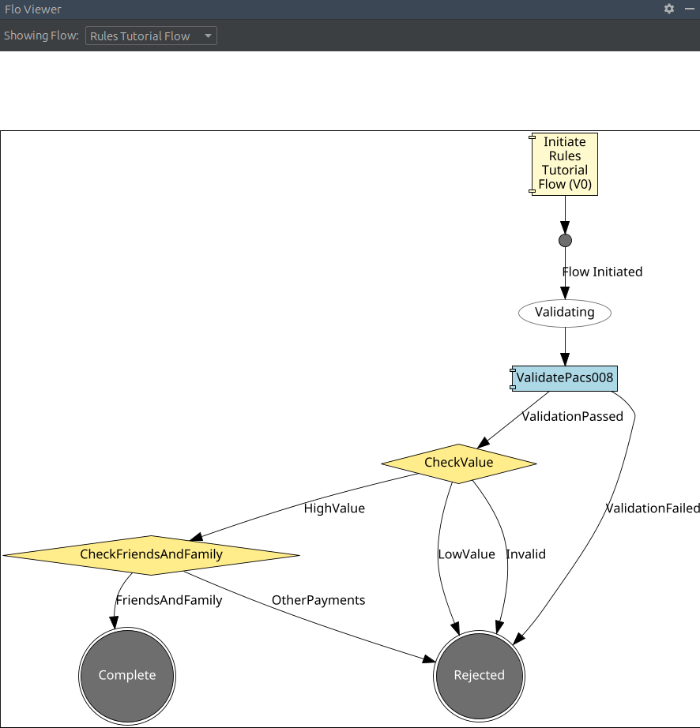Hide the Flo Viewer panel
The image size is (700, 728).
pyautogui.click(x=689, y=9)
